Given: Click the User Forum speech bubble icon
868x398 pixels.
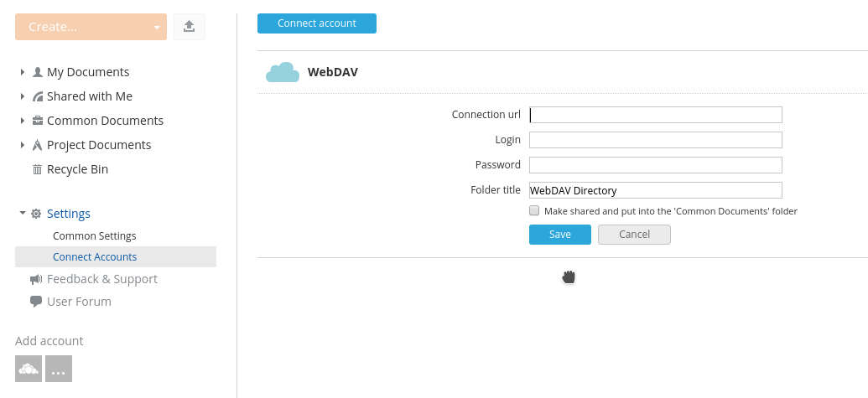Looking at the screenshot, I should click(36, 302).
